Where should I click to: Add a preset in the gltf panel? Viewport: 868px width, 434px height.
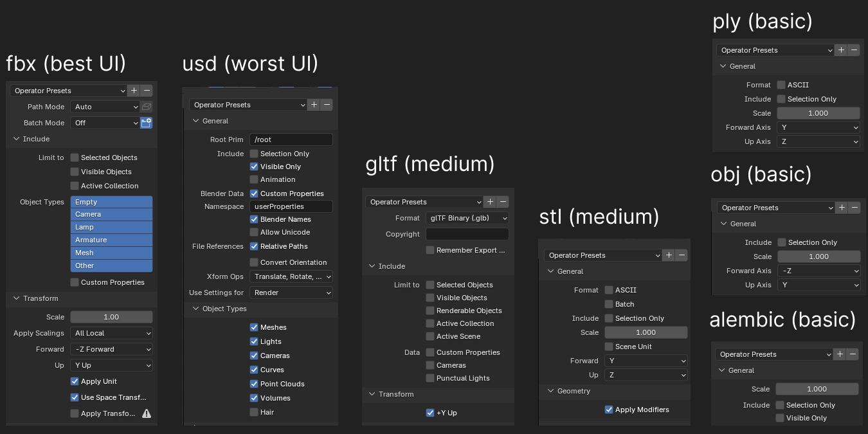(x=490, y=202)
